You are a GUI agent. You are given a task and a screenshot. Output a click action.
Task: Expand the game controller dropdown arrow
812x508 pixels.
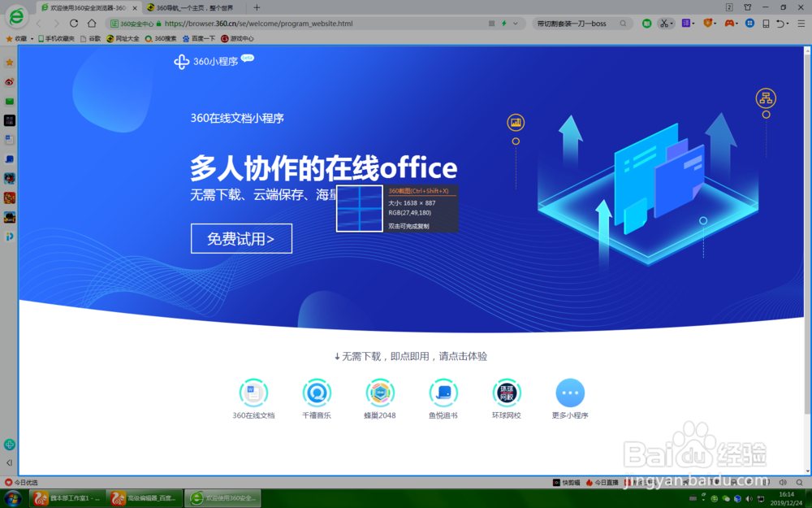tap(737, 24)
